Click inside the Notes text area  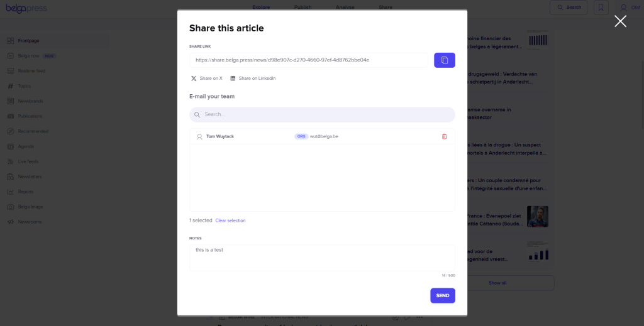tap(322, 258)
